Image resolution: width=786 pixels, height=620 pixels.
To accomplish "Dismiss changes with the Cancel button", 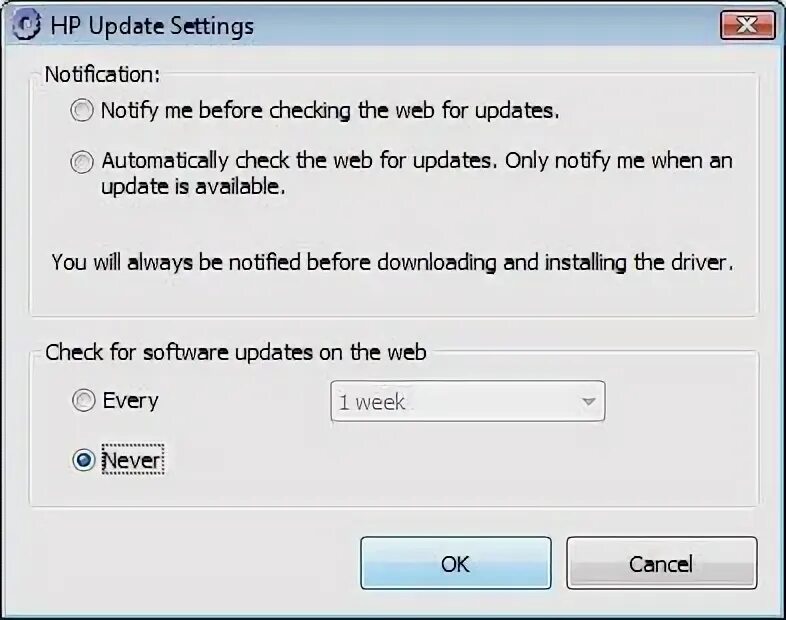I will tap(661, 563).
